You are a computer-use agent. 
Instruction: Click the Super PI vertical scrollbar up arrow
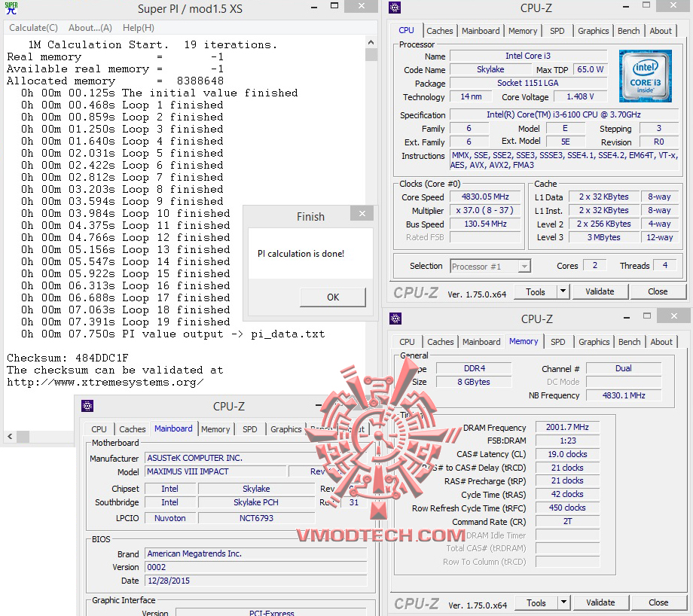pos(371,42)
